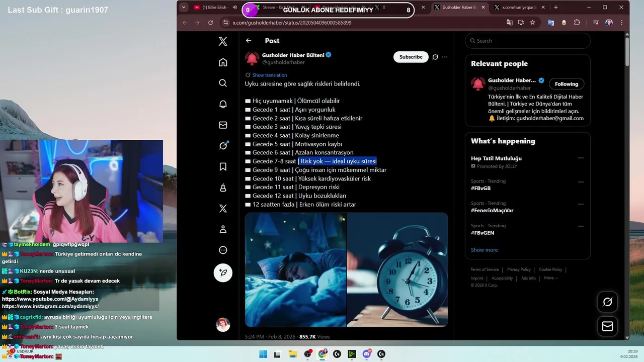Open the post author's bell avatar

[252, 58]
